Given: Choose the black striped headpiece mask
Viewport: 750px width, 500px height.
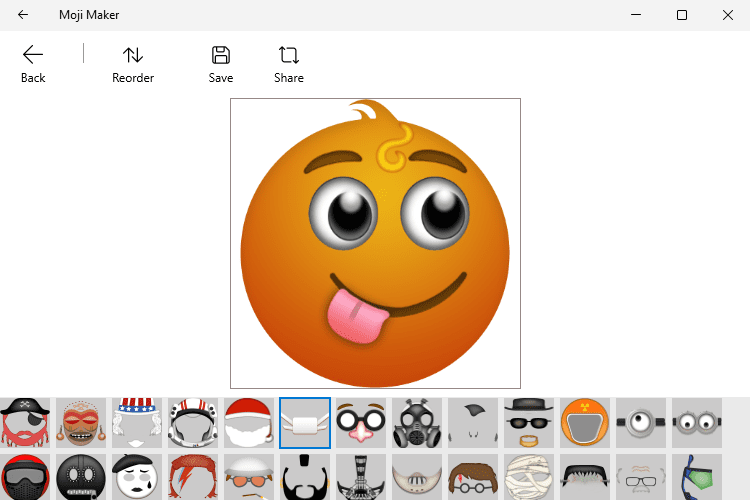Looking at the screenshot, I should tap(361, 477).
